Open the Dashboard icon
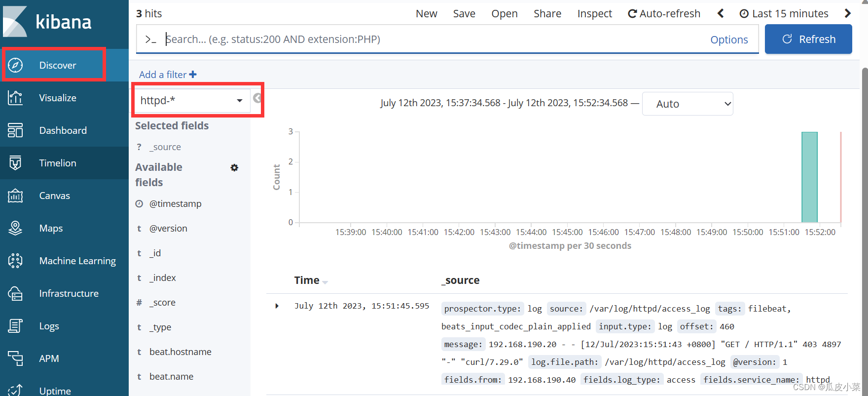868x396 pixels. click(15, 130)
